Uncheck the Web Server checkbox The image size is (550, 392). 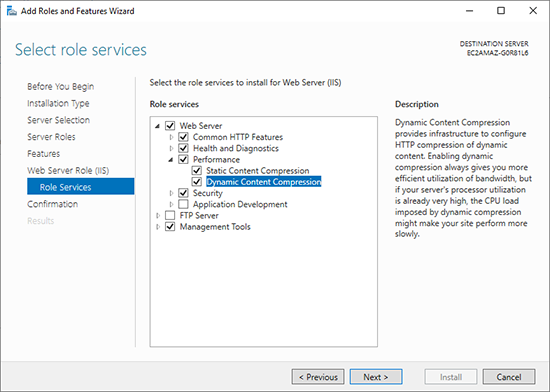point(170,126)
